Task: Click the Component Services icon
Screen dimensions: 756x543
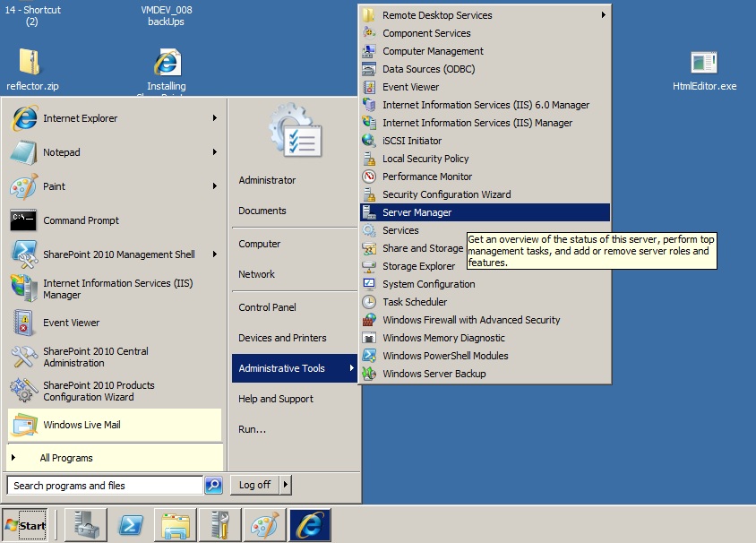Action: point(369,33)
